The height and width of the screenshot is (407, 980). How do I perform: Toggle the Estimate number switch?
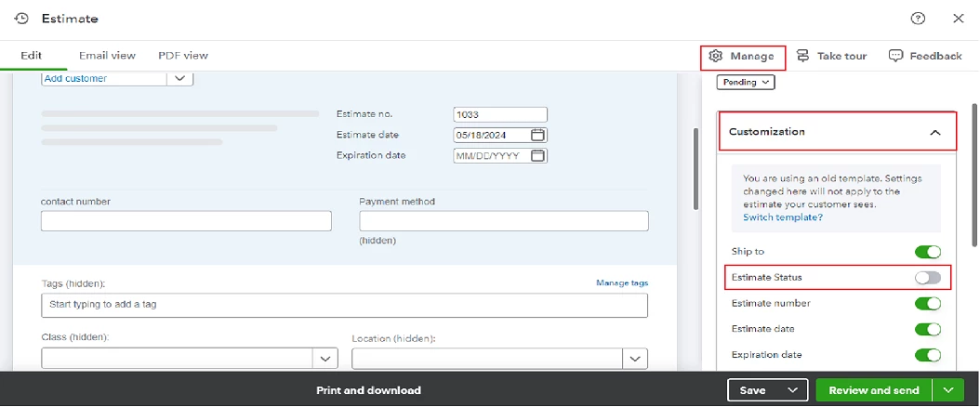coord(928,304)
